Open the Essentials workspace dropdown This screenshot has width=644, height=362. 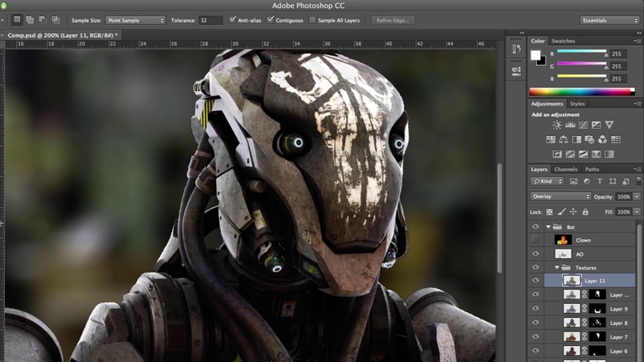tap(609, 20)
